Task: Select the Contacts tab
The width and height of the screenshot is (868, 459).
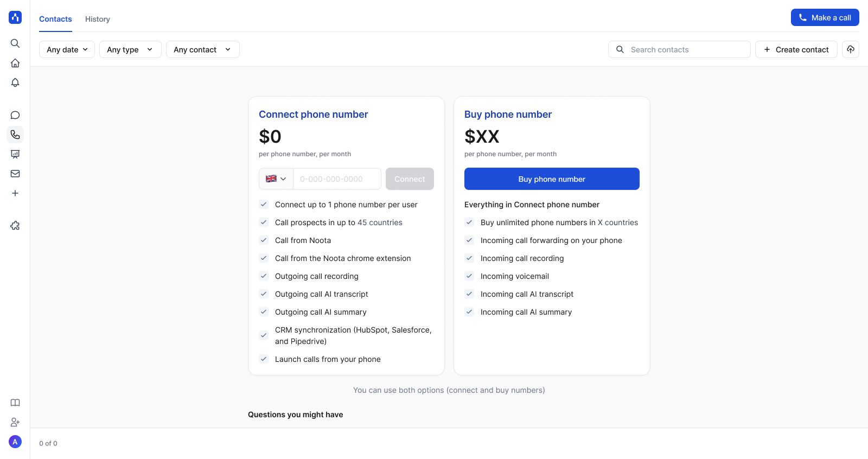Action: [55, 19]
